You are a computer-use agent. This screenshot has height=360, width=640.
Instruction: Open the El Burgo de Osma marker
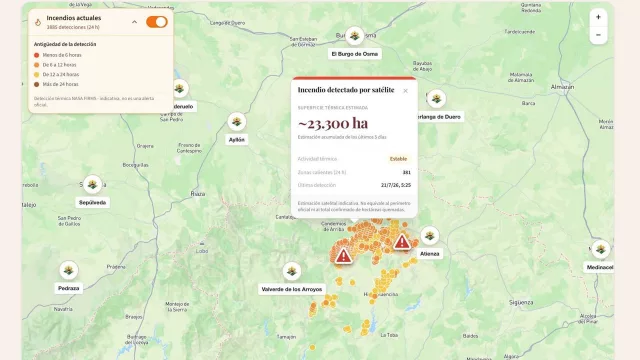pyautogui.click(x=355, y=36)
